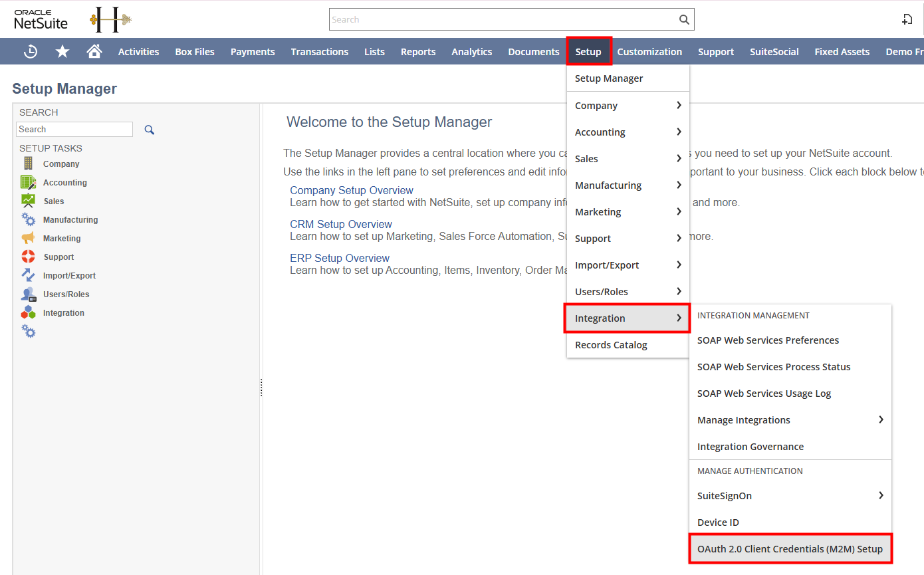The width and height of the screenshot is (924, 575).
Task: Open the CRM Setup Overview link
Action: [x=341, y=224]
